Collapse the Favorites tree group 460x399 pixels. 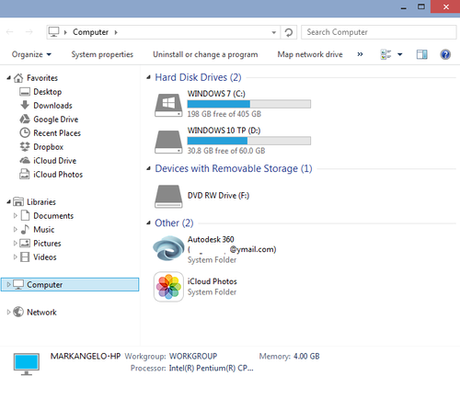[9, 78]
